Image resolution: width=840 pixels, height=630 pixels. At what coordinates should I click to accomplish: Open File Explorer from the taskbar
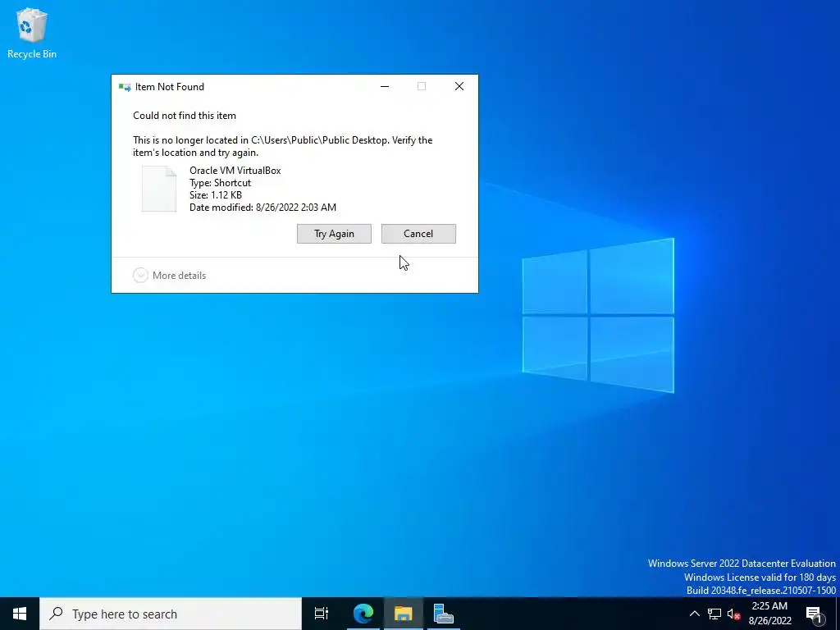pos(403,614)
